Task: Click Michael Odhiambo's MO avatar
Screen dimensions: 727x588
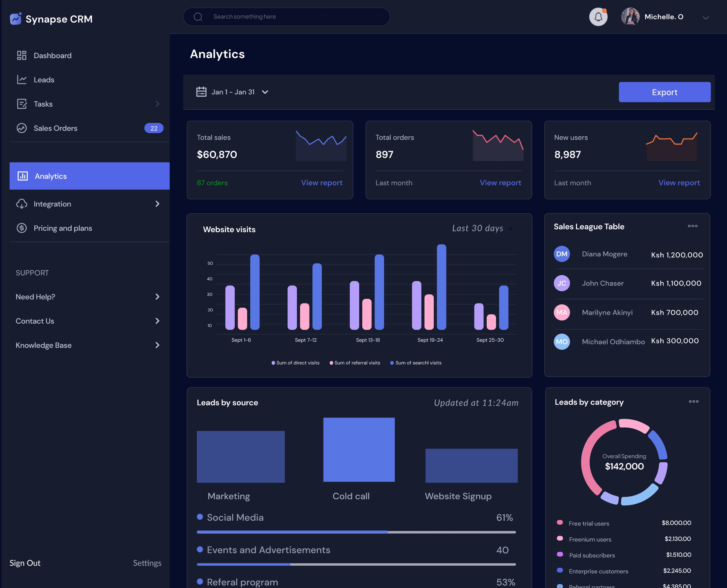Action: tap(562, 342)
